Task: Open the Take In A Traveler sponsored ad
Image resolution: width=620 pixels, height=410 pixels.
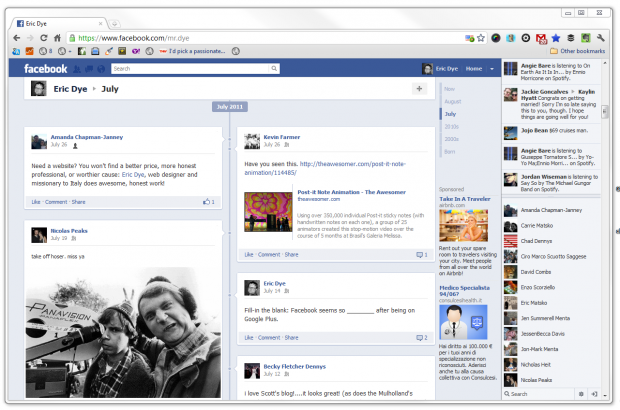Action: pos(465,199)
